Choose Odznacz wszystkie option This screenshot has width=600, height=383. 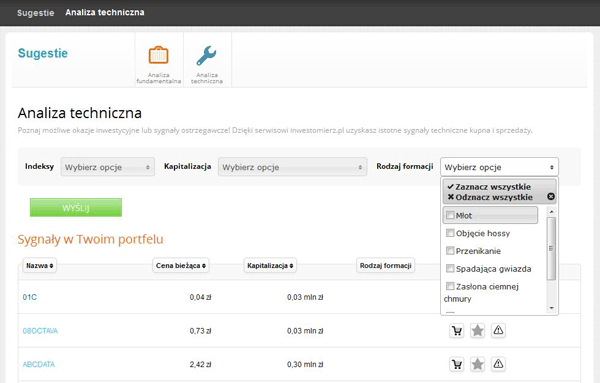(x=490, y=197)
